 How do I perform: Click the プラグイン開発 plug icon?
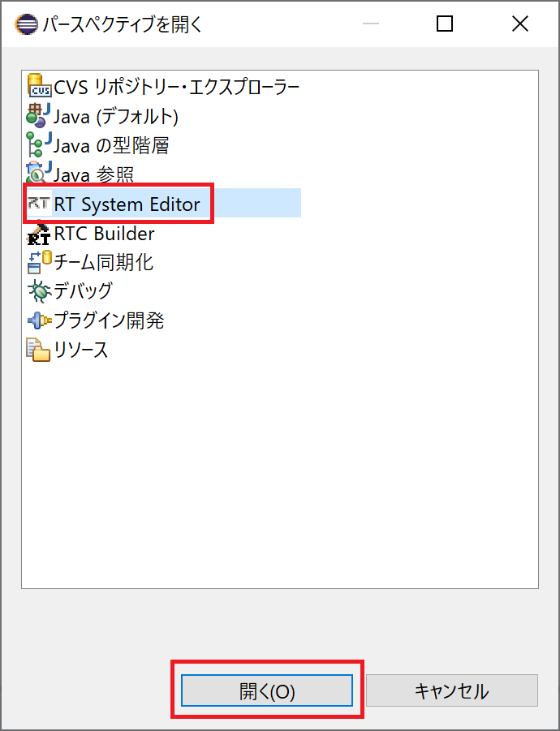point(39,320)
